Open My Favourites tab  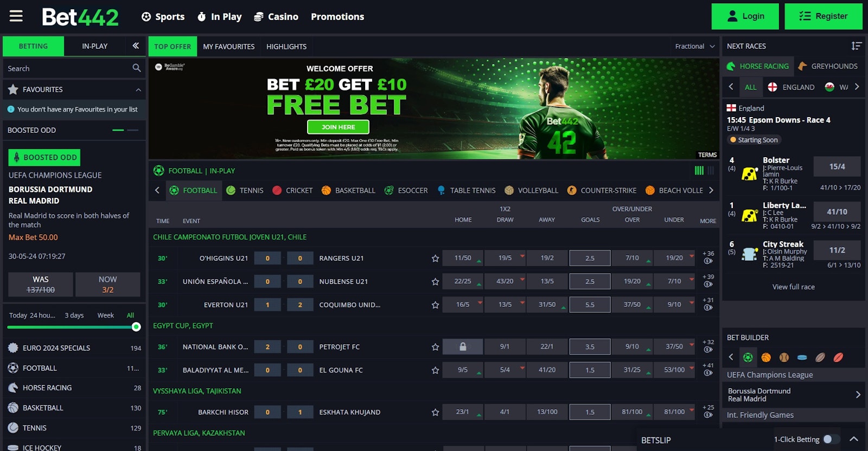coord(228,47)
